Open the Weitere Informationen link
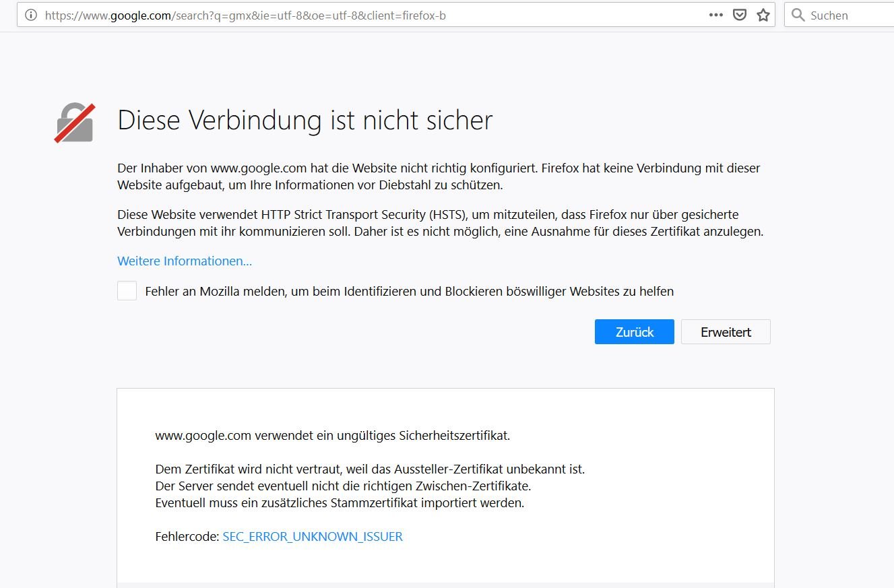Image resolution: width=894 pixels, height=588 pixels. [x=185, y=261]
